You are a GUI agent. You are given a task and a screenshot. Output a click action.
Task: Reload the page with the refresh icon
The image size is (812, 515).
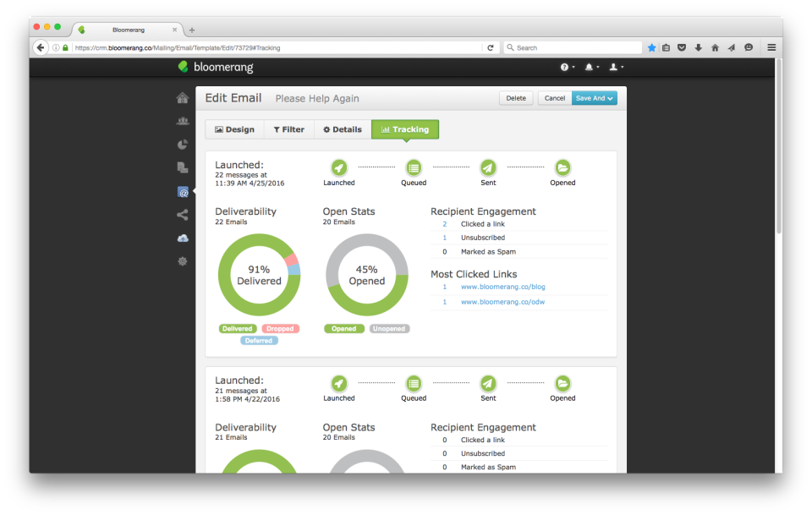pyautogui.click(x=491, y=47)
